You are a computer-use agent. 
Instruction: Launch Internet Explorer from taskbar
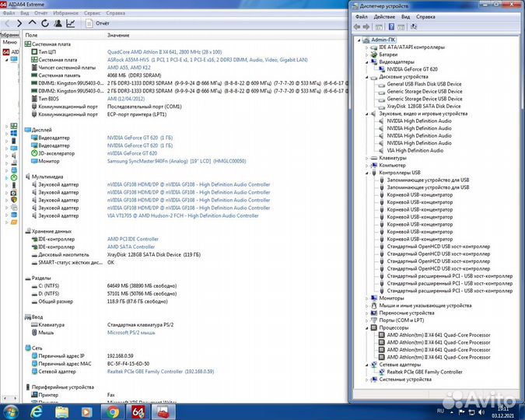36,411
